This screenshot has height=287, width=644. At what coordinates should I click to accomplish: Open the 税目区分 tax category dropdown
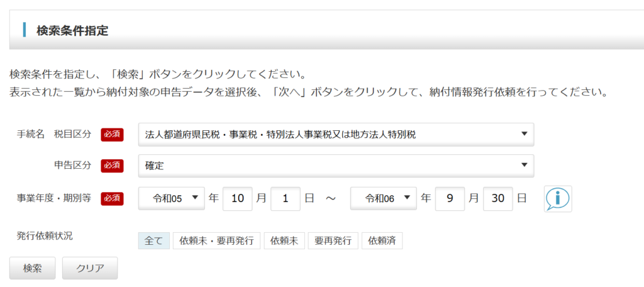[336, 134]
